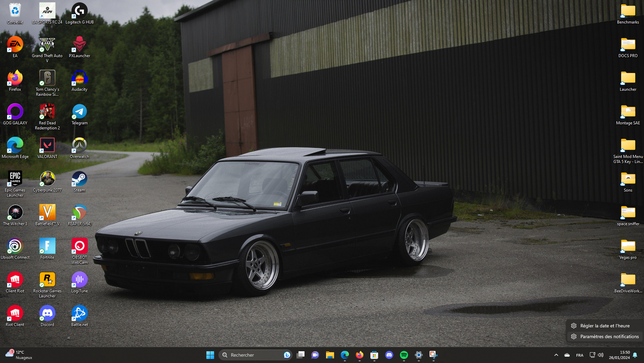
Task: Switch FRA input language indicator
Action: (579, 355)
